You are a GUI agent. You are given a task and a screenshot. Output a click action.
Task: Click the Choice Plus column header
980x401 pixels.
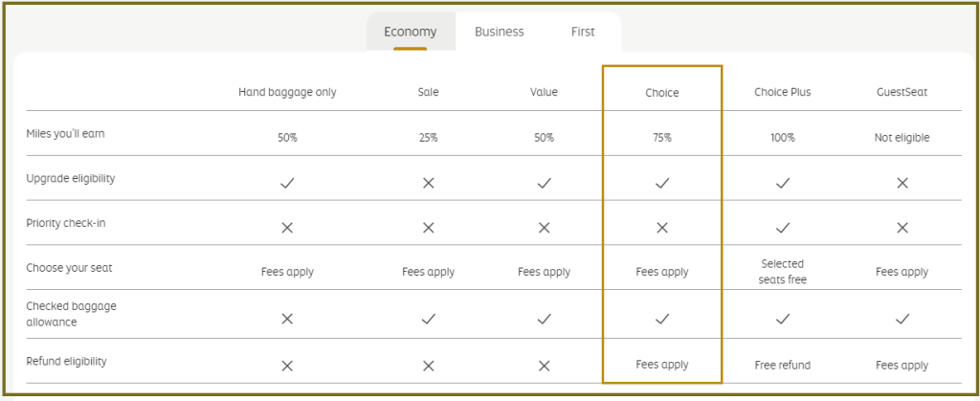coord(783,93)
